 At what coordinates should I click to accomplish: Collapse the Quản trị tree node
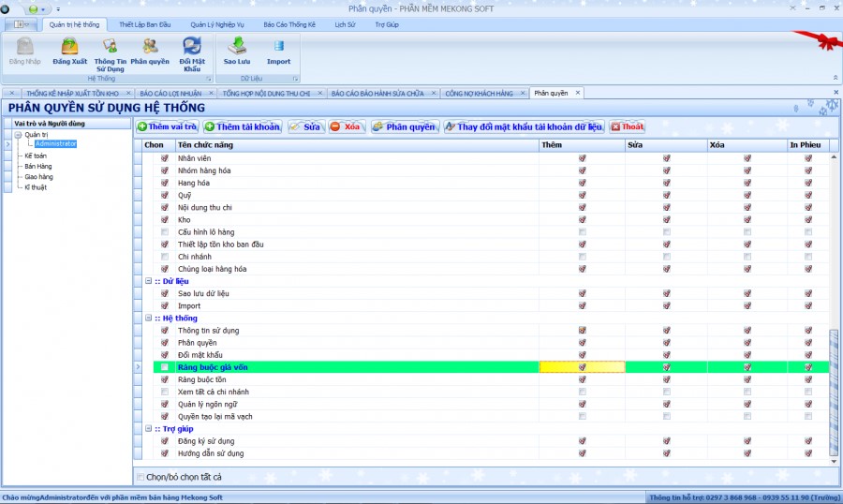pyautogui.click(x=19, y=135)
